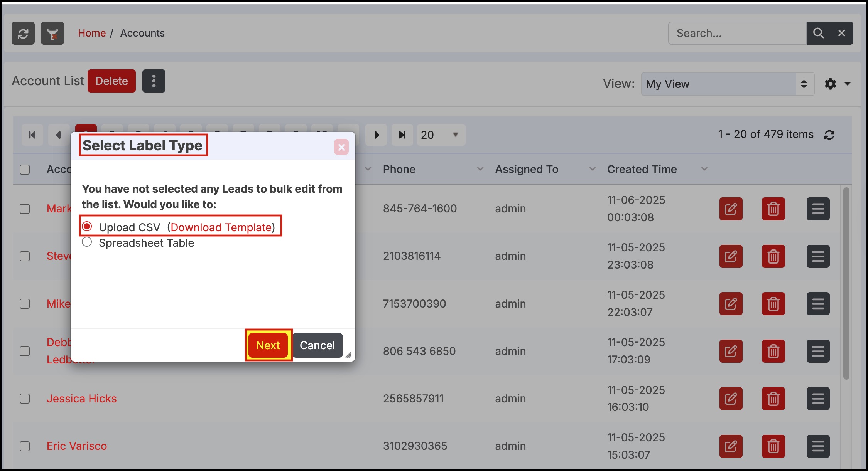Tick the checkbox for Jessica Hicks
The height and width of the screenshot is (471, 868).
(25, 399)
